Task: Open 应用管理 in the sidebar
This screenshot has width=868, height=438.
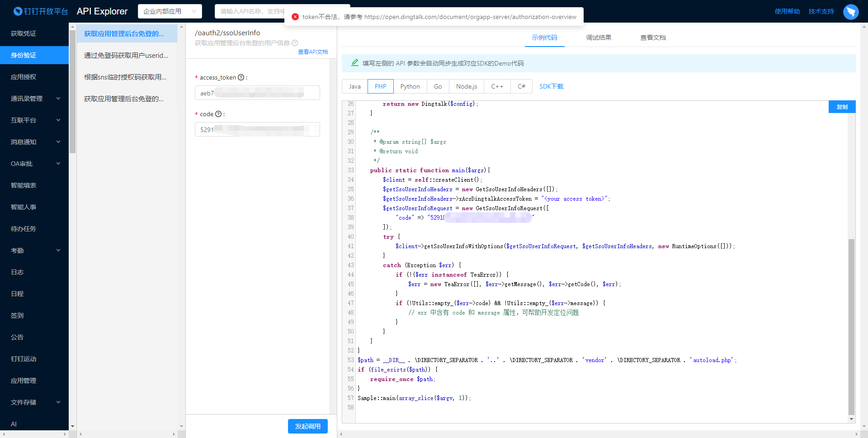Action: pyautogui.click(x=34, y=381)
